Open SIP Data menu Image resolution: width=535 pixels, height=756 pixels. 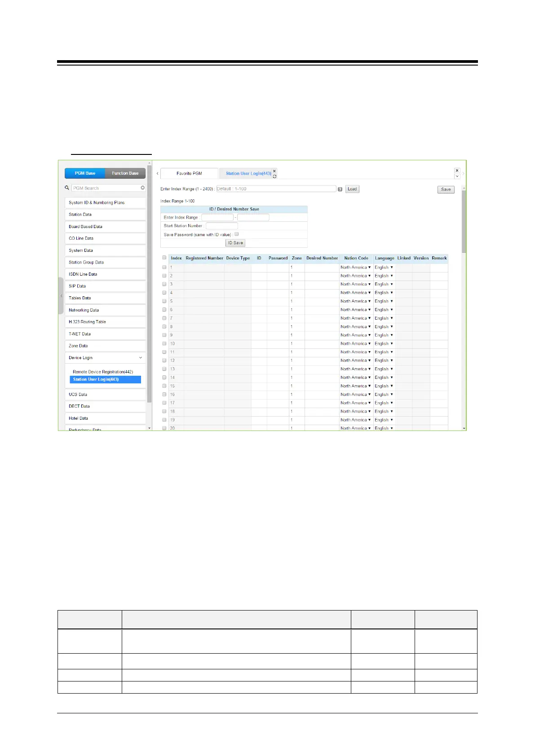(105, 286)
